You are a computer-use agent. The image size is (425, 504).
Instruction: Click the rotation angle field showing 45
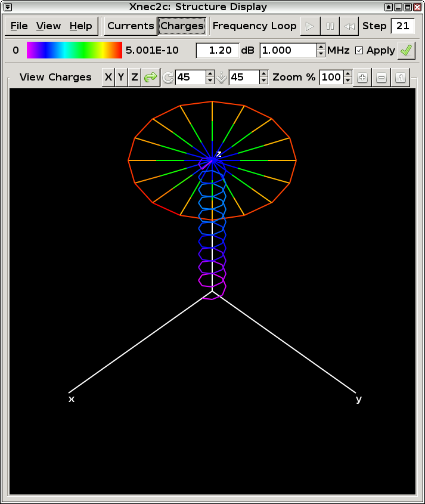(190, 78)
